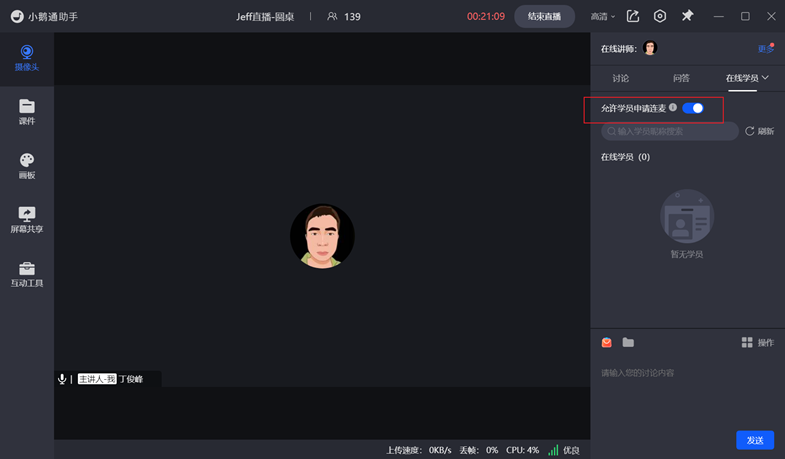Expand the 在线学员 tab dropdown arrow
The image size is (785, 459).
click(x=766, y=78)
